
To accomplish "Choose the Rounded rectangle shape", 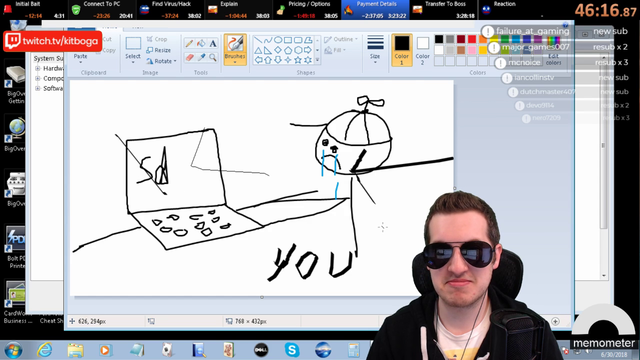I will coord(298,40).
